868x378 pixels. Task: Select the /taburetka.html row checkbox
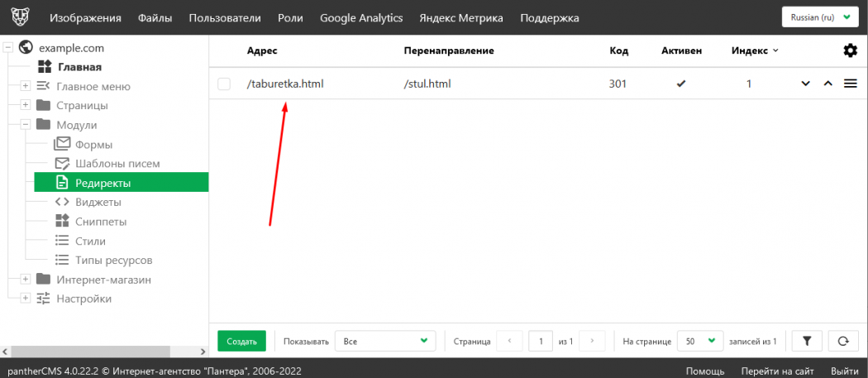coord(224,84)
